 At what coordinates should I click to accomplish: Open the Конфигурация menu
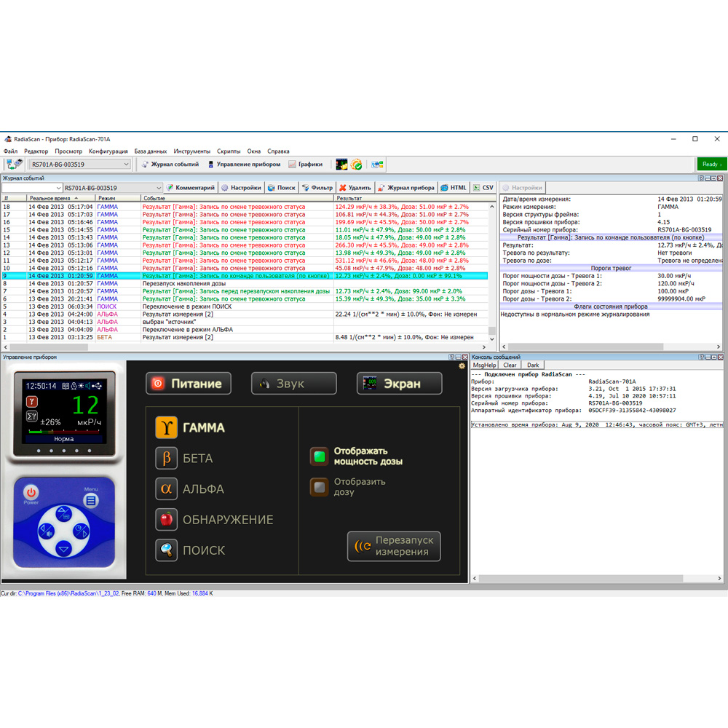click(108, 151)
